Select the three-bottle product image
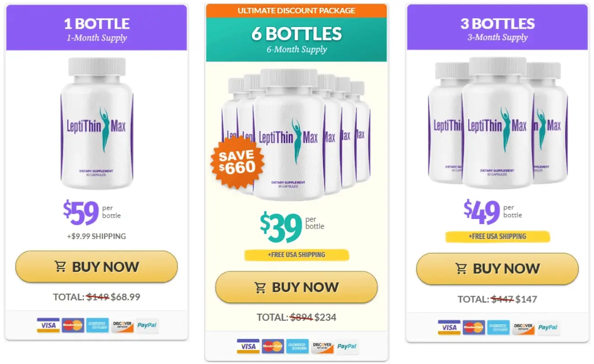Image resolution: width=594 pixels, height=364 pixels. [498, 123]
